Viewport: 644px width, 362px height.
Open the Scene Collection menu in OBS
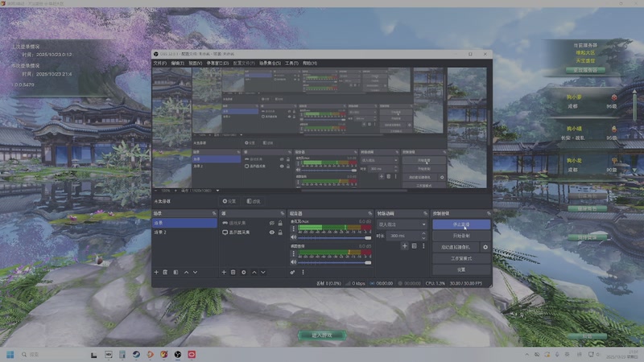(270, 64)
